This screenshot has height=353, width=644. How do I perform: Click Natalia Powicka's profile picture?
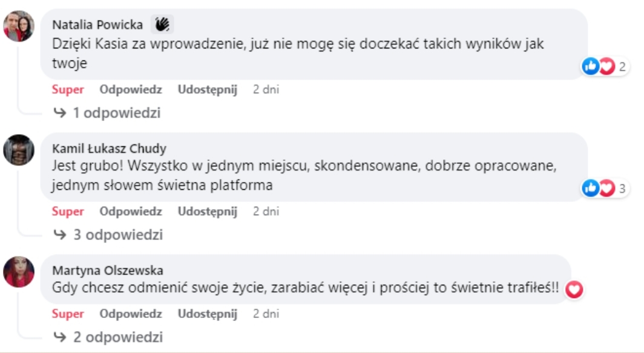pos(19,27)
